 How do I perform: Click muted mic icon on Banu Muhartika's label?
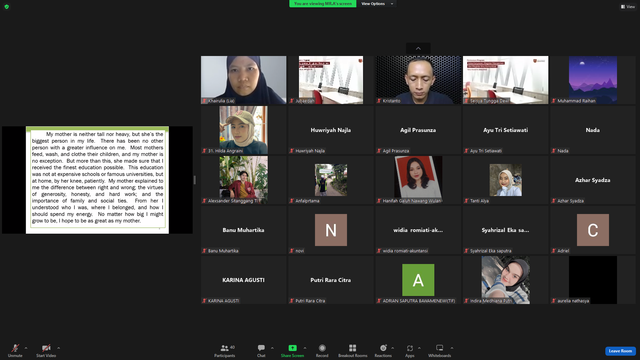204,251
